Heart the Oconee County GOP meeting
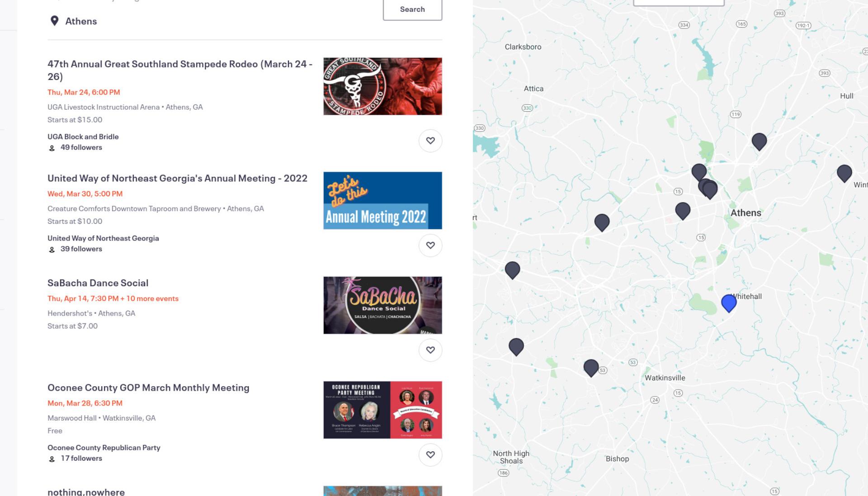Image resolution: width=868 pixels, height=496 pixels. pyautogui.click(x=430, y=455)
